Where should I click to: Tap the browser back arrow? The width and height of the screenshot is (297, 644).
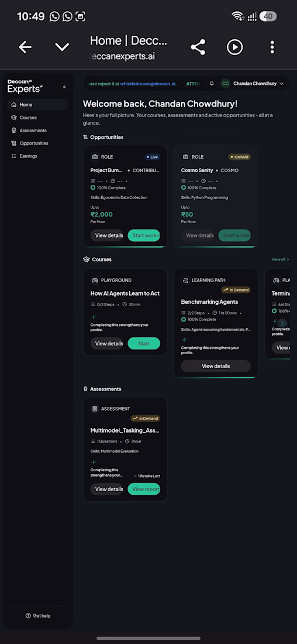tap(25, 47)
